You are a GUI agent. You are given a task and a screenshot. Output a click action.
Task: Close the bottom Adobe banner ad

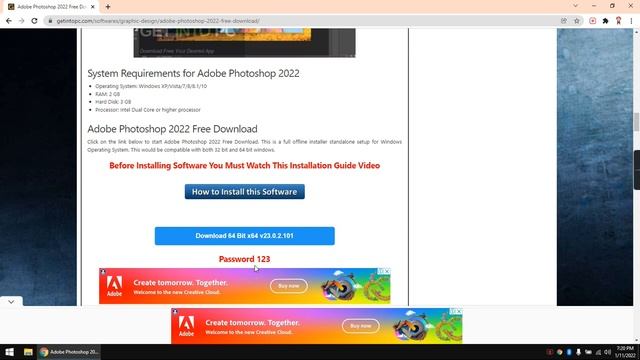pyautogui.click(x=459, y=311)
